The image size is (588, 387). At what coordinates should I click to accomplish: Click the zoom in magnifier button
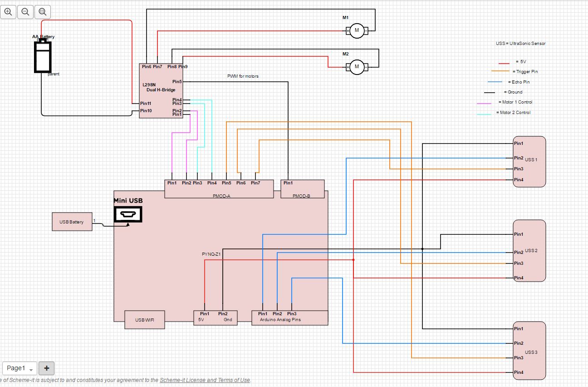8,12
